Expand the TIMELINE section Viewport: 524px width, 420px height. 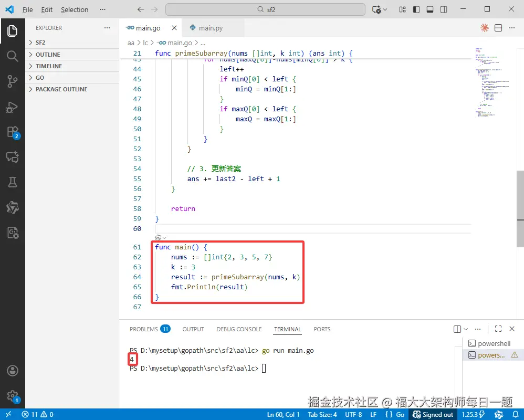[72, 66]
